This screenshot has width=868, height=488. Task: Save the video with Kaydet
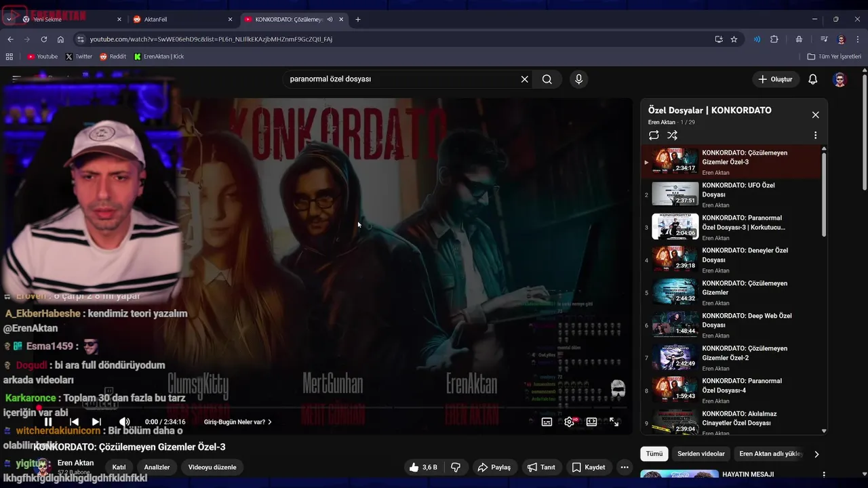[588, 467]
